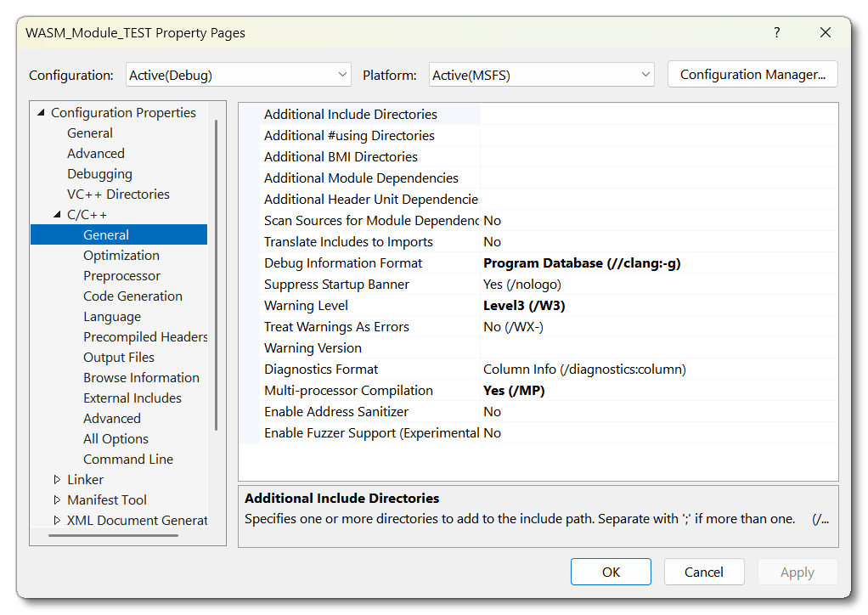The width and height of the screenshot is (868, 615).
Task: Click the Multi-processor Compilation Yes (/MP) value
Action: coord(514,391)
